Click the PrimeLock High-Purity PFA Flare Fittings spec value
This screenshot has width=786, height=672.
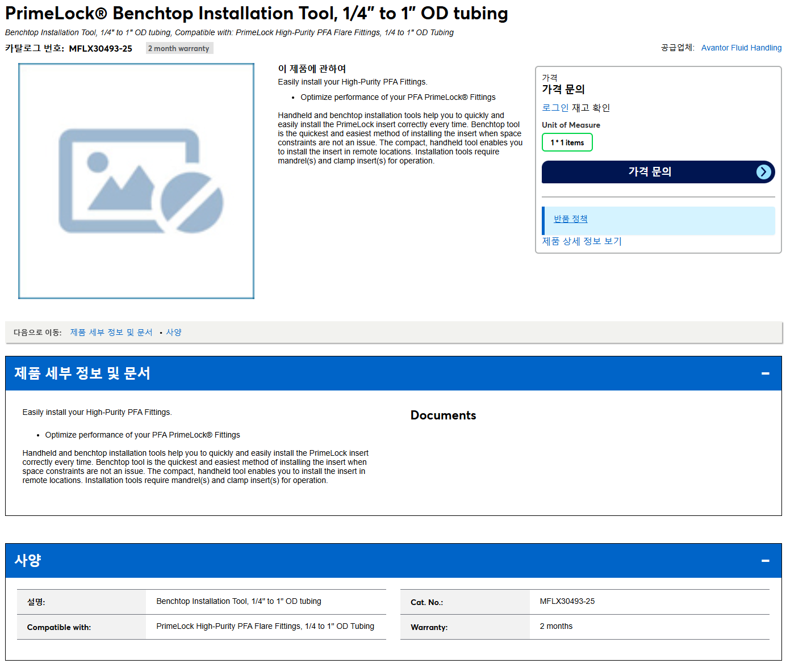[265, 626]
